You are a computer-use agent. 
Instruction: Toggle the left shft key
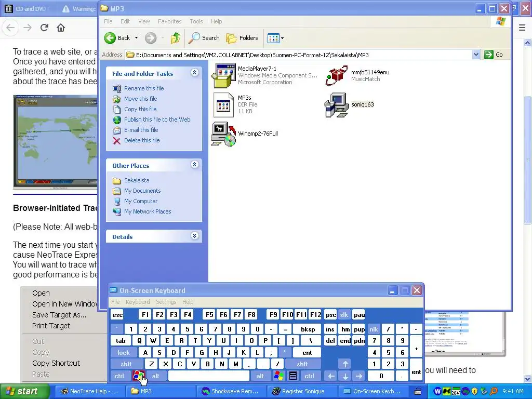coord(126,364)
